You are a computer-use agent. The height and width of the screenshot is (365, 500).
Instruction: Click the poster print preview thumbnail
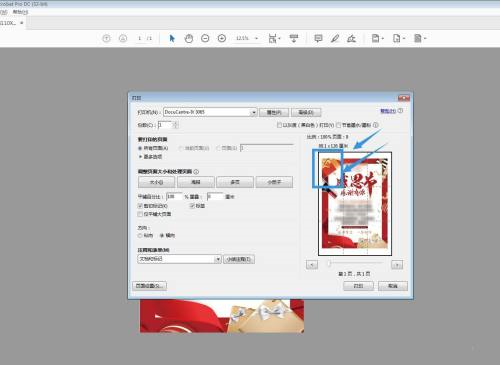point(355,204)
